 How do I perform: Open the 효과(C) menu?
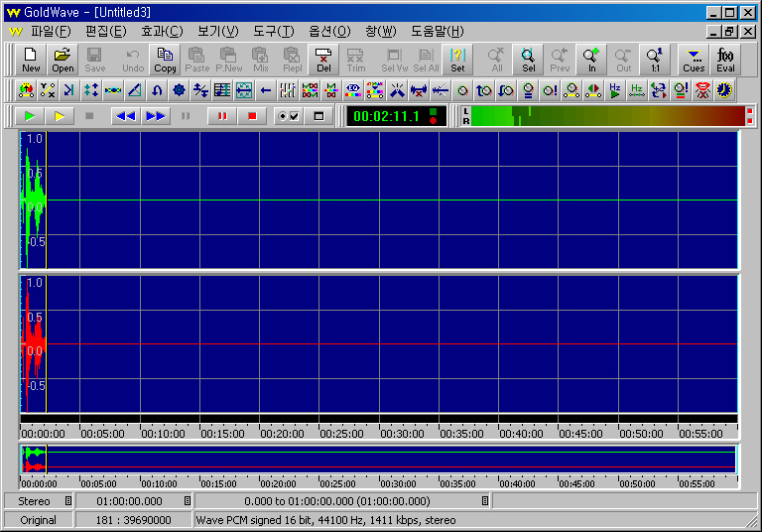pyautogui.click(x=162, y=32)
